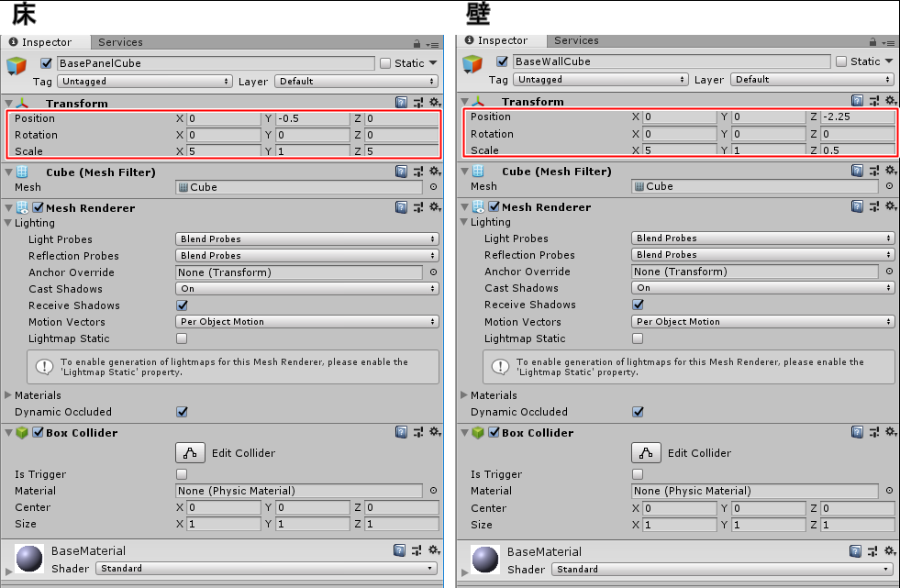Open Shader dropdown in left BaseMaterial
The image size is (900, 588).
coord(266,568)
